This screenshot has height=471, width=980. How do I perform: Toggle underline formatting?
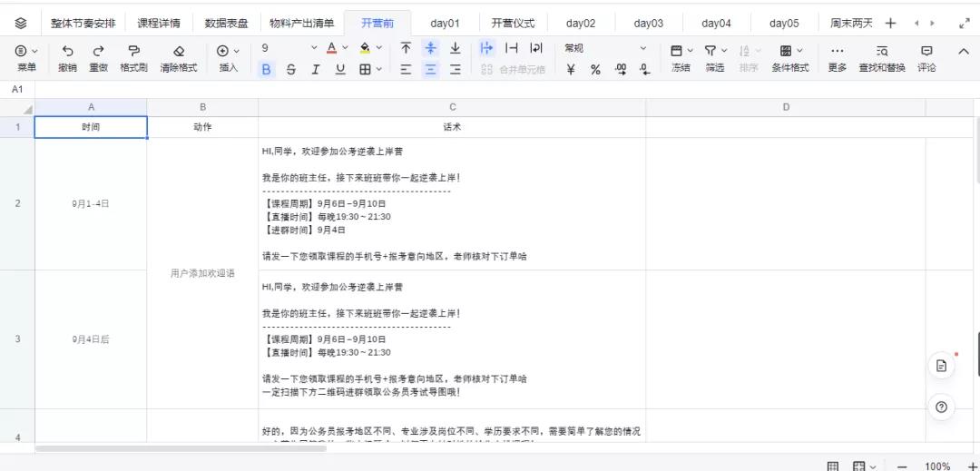[x=340, y=69]
